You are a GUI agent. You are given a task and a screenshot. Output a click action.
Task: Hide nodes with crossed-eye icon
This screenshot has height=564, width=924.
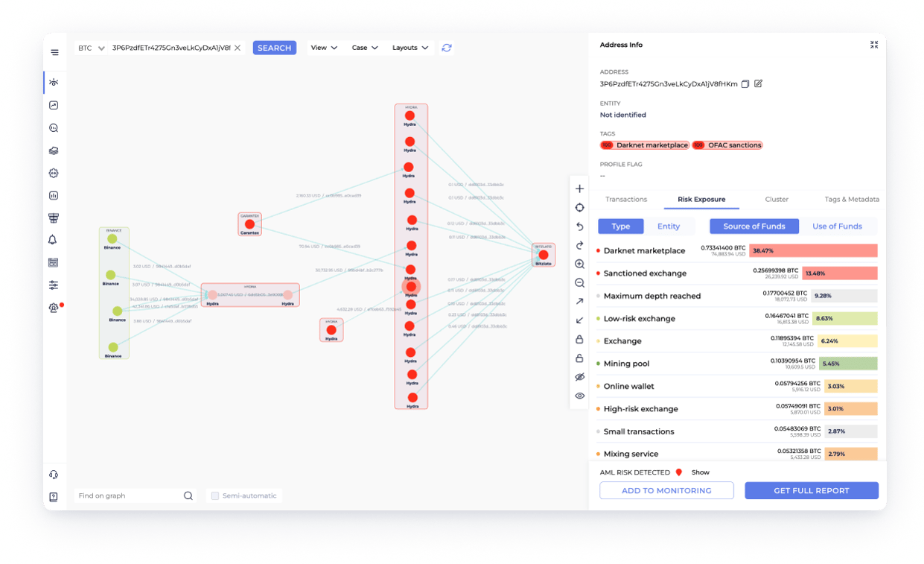580,377
